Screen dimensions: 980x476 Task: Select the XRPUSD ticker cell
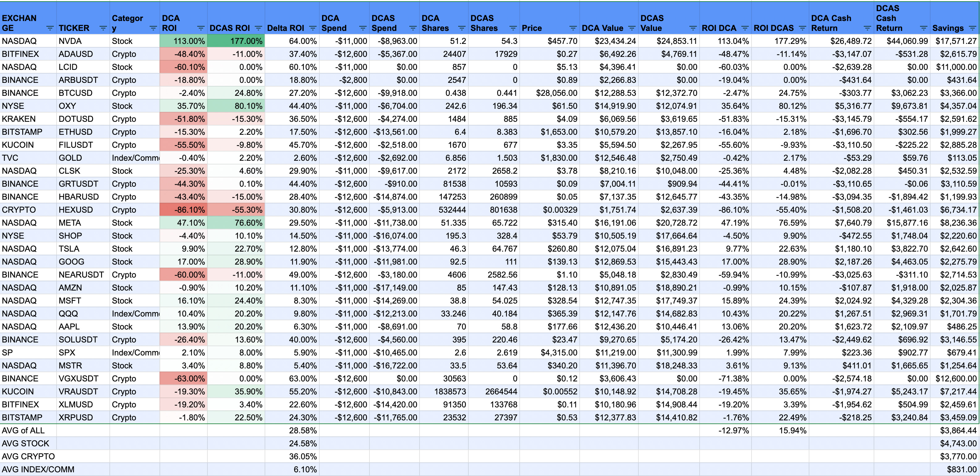83,417
